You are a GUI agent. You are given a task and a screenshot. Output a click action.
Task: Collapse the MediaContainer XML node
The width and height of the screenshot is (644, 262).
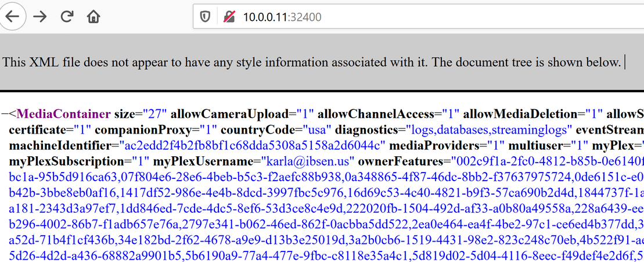(5, 113)
